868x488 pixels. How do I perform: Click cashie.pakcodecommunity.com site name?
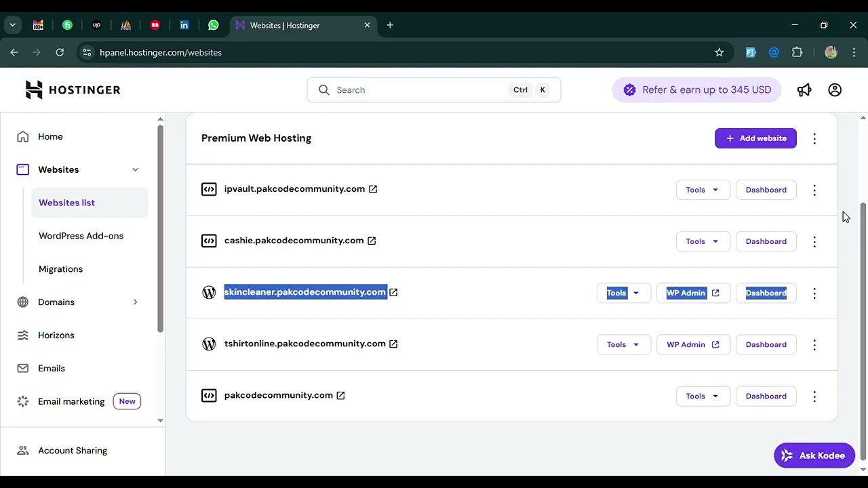tap(294, 241)
